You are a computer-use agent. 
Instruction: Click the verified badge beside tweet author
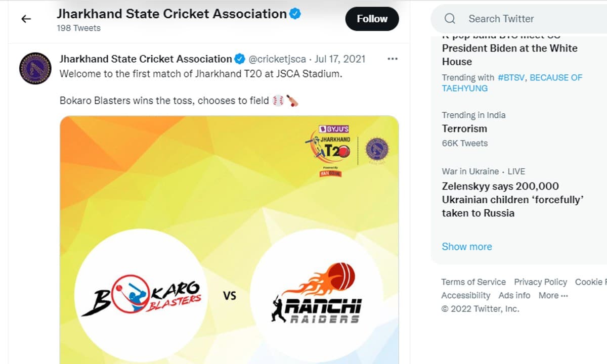click(x=240, y=59)
